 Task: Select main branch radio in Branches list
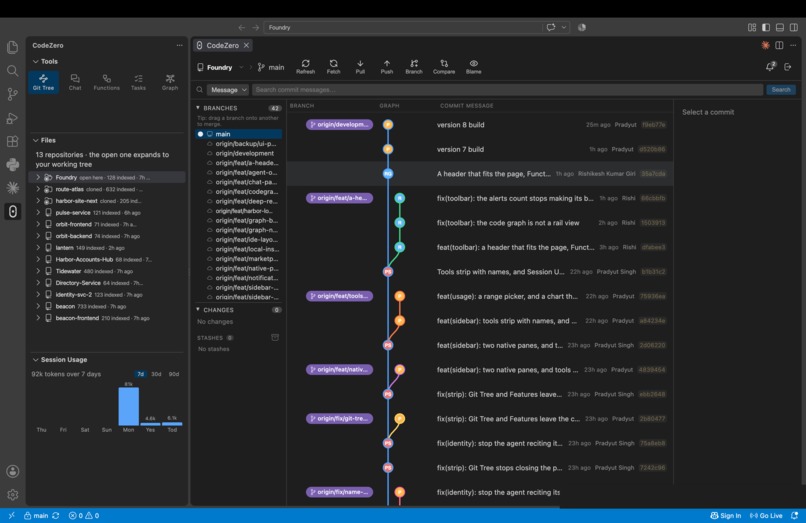200,134
